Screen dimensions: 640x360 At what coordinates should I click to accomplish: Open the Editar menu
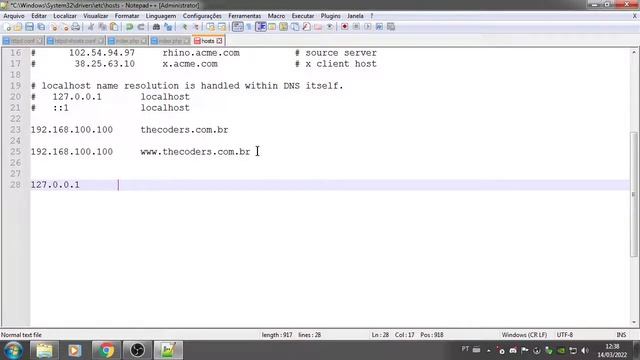[x=39, y=16]
